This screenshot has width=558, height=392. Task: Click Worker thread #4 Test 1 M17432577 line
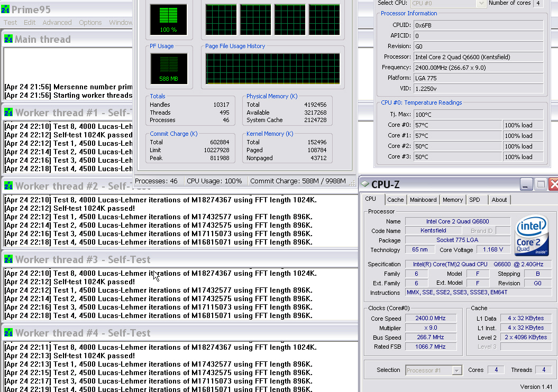tap(158, 365)
